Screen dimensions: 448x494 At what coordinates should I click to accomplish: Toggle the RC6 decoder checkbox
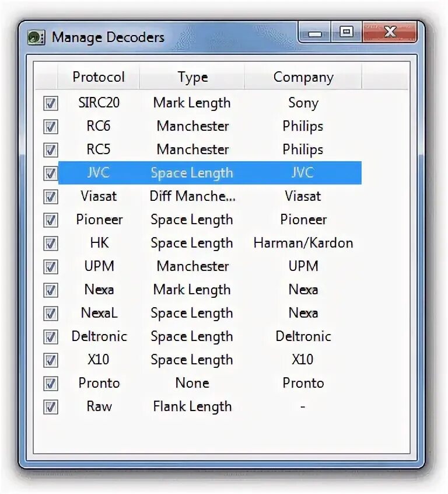click(50, 127)
